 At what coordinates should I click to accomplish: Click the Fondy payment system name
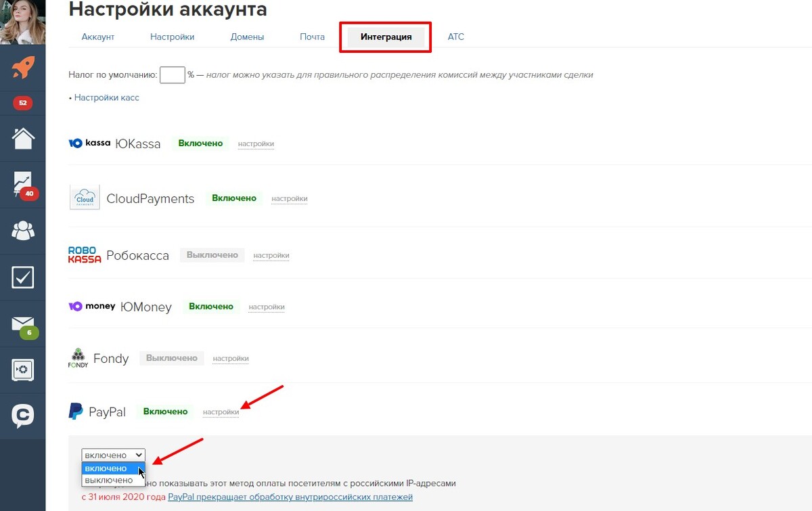click(111, 359)
